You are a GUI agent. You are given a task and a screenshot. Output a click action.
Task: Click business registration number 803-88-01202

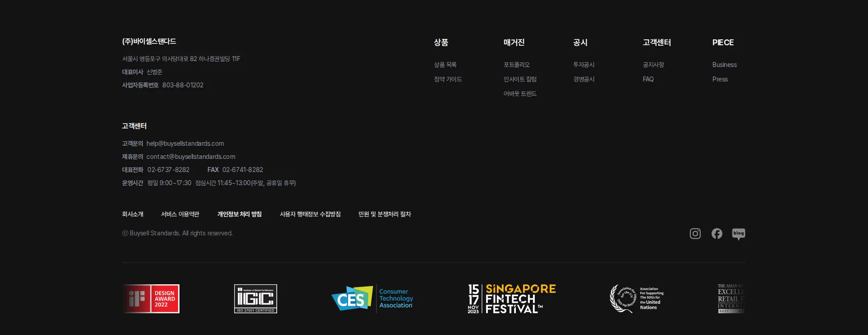(183, 85)
